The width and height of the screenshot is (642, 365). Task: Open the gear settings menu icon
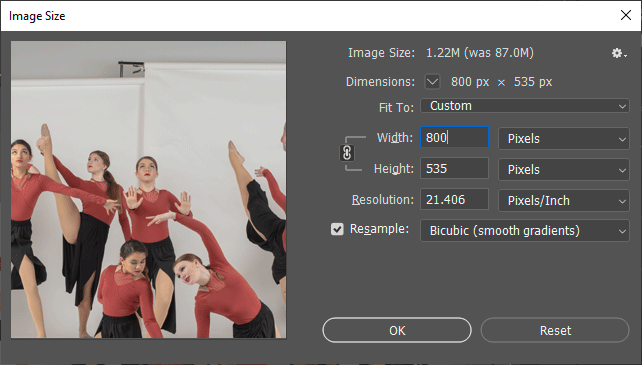tap(619, 53)
